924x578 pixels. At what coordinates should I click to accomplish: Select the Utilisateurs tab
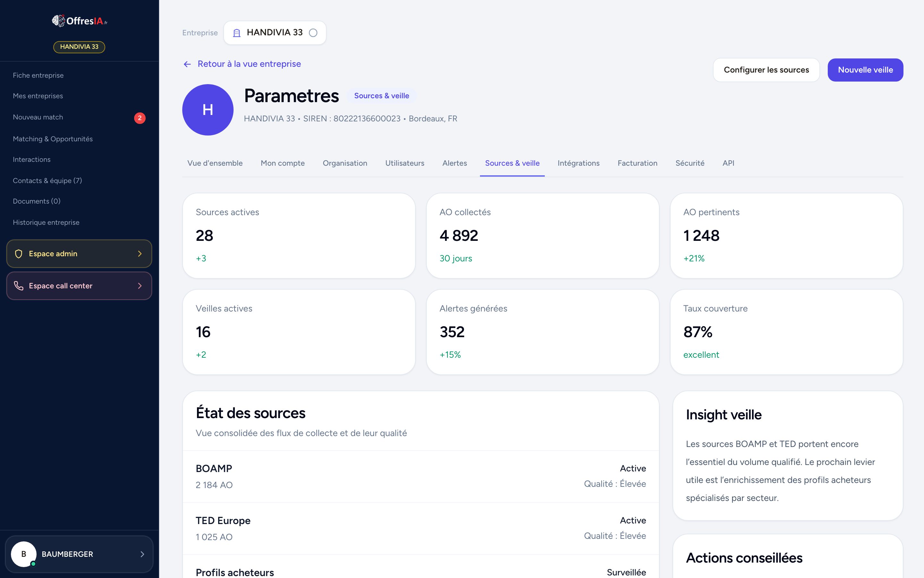coord(405,163)
